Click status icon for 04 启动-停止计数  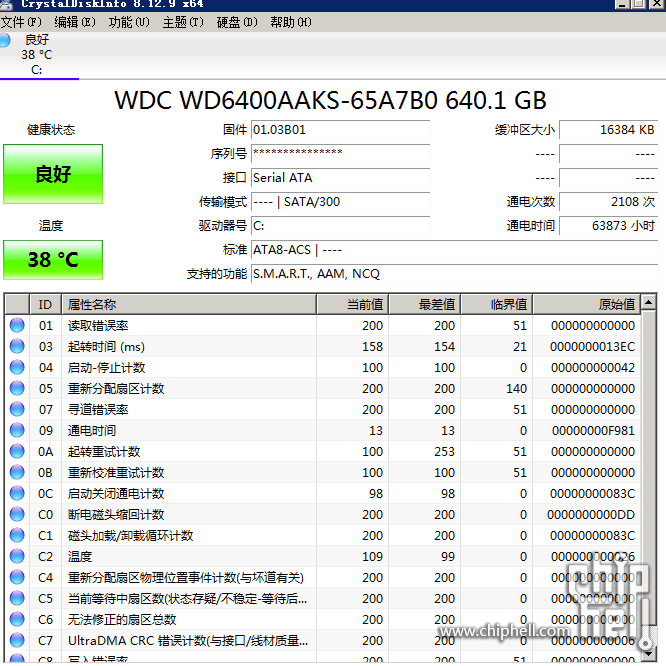pyautogui.click(x=17, y=367)
